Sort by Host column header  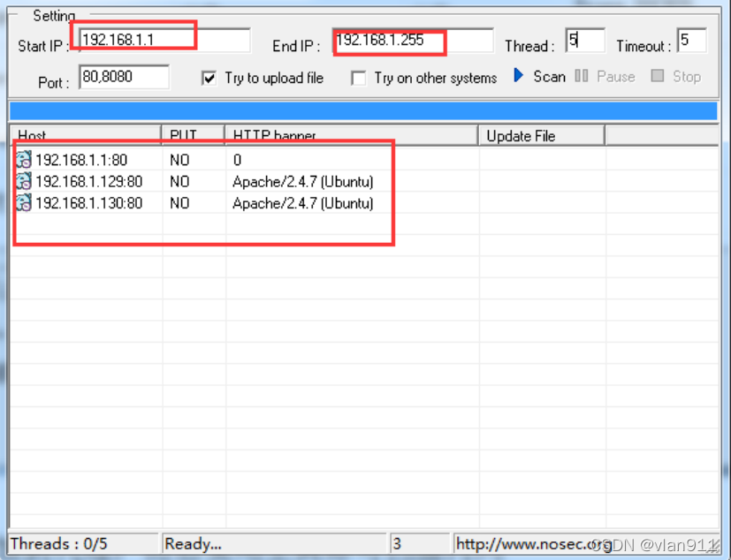(86, 135)
